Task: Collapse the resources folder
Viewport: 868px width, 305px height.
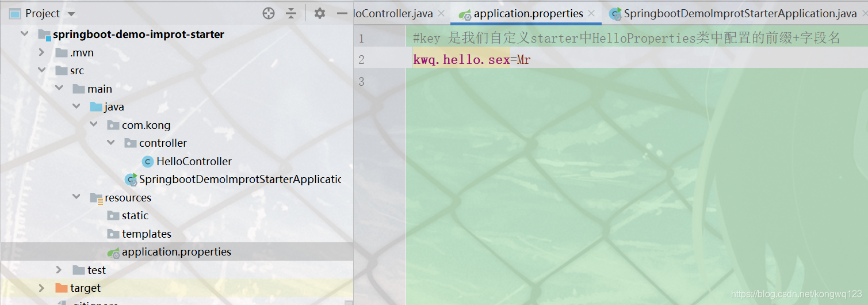Action: point(76,197)
